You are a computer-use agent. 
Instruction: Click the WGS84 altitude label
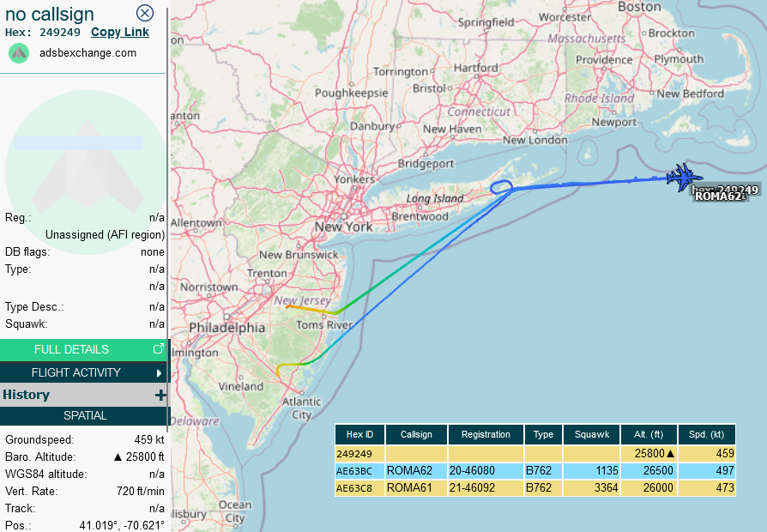[46, 474]
